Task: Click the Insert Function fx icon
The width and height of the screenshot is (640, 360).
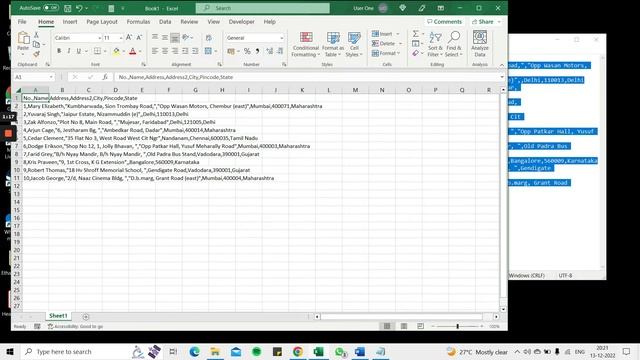Action: pyautogui.click(x=105, y=77)
